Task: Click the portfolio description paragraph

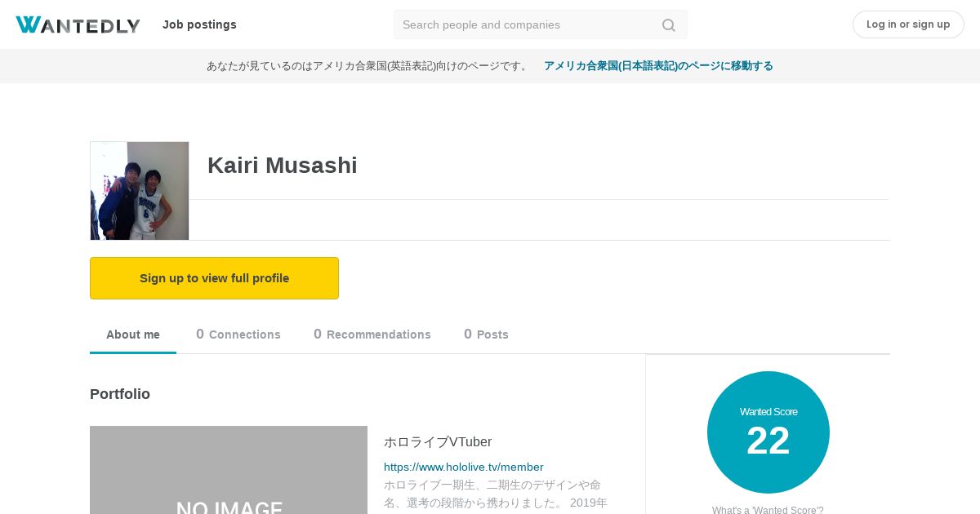Action: pyautogui.click(x=496, y=494)
